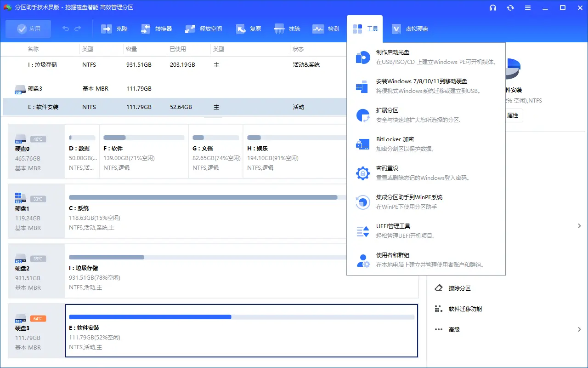Image resolution: width=588 pixels, height=368 pixels.
Task: Click the extend partition pie icon
Action: click(x=363, y=115)
